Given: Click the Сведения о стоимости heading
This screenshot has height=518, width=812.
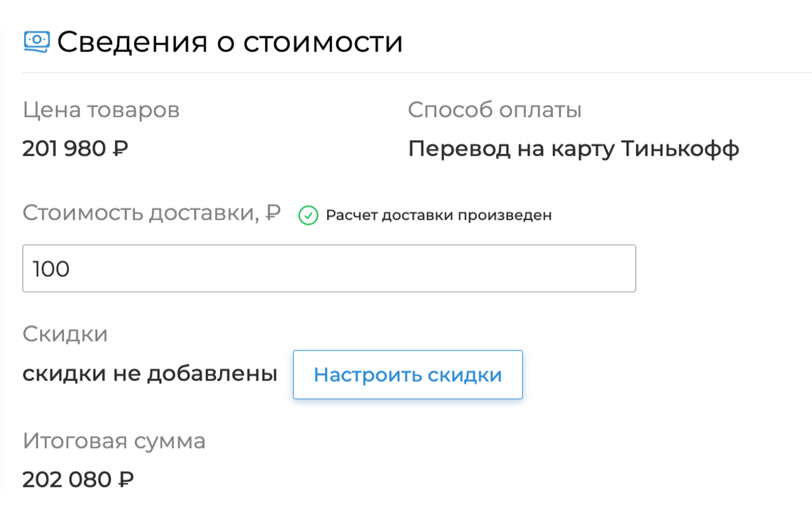Looking at the screenshot, I should coord(230,42).
